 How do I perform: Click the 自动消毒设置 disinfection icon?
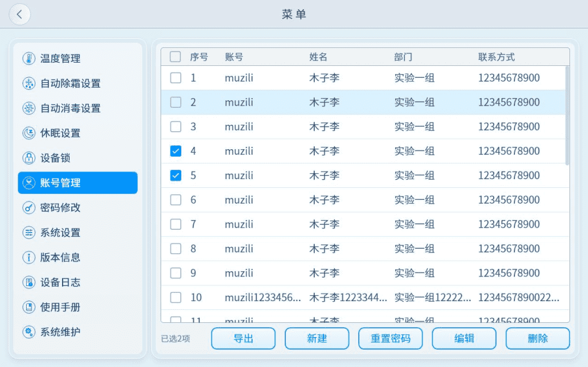click(x=28, y=108)
